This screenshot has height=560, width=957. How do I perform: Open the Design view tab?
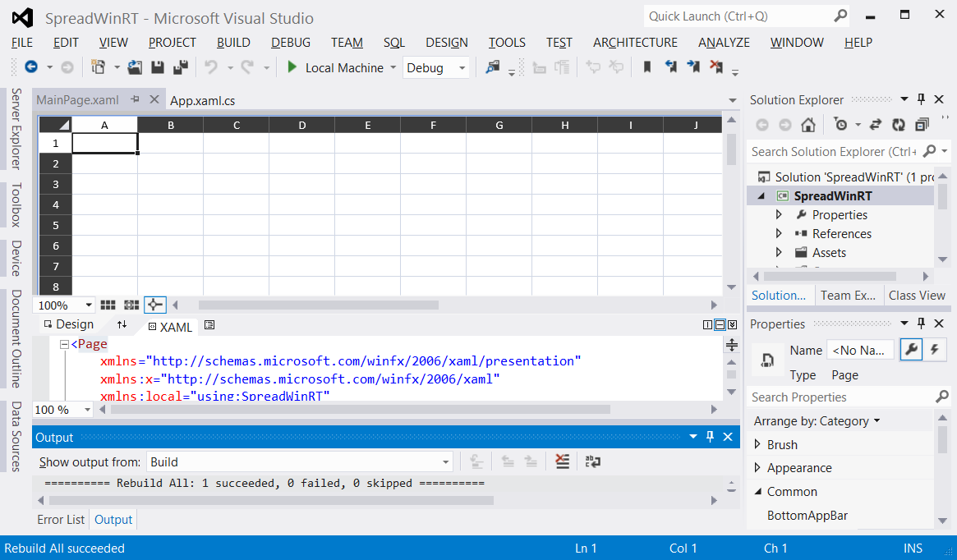(x=69, y=324)
